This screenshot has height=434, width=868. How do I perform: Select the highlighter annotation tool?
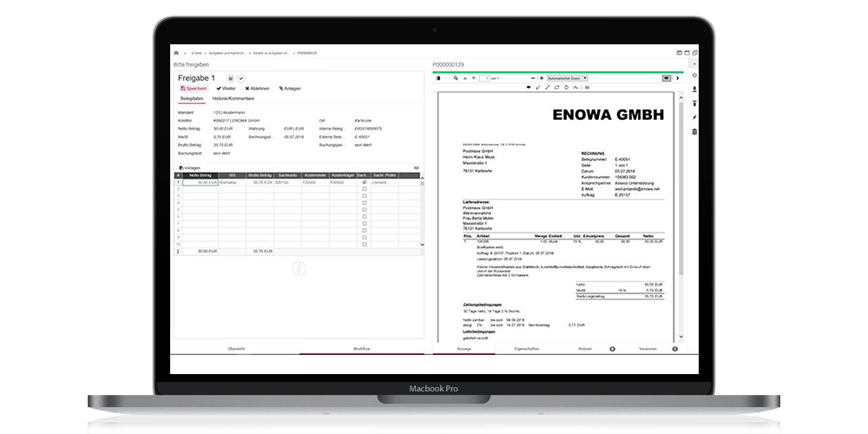coord(538,87)
